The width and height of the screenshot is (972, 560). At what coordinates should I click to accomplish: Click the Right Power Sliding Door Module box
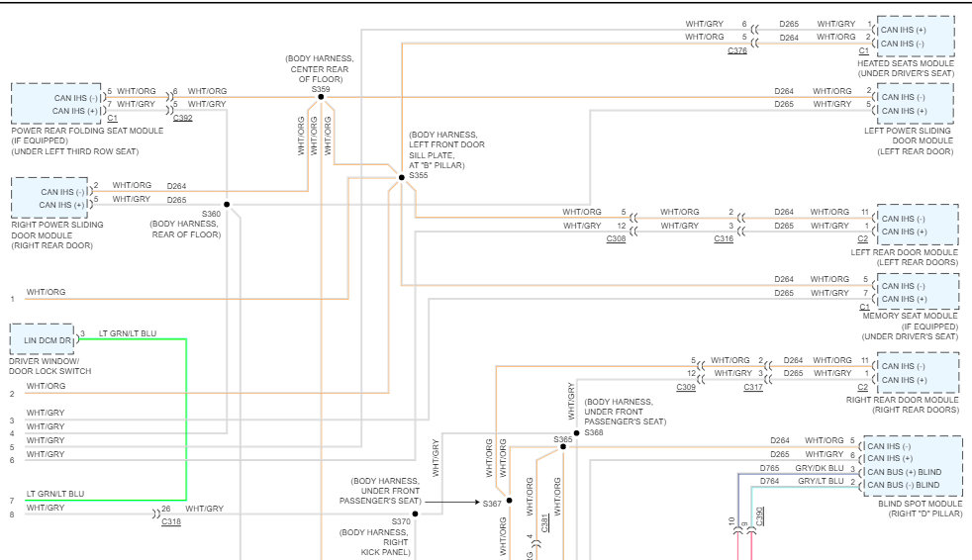click(49, 198)
